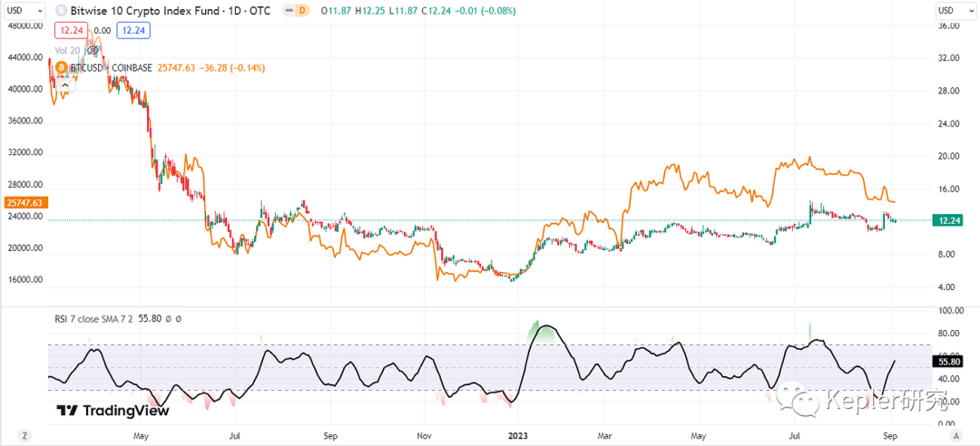Click the green 12.24 price label on the right axis
The height and width of the screenshot is (446, 980).
tap(946, 220)
